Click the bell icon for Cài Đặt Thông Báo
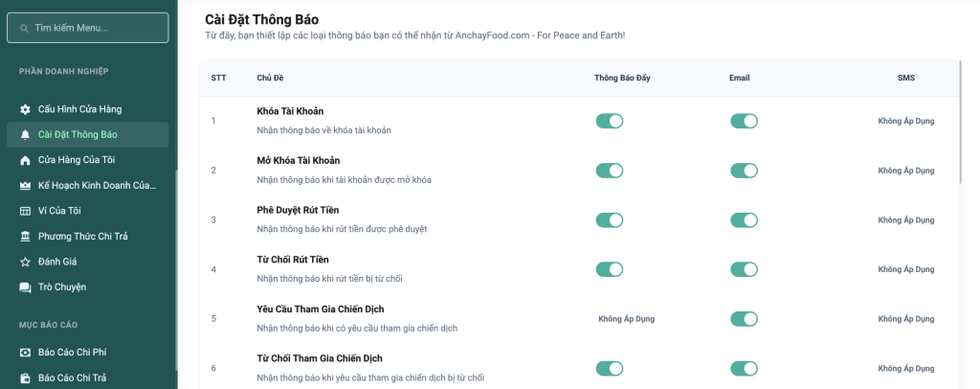Viewport: 980px width, 389px height. (x=25, y=135)
